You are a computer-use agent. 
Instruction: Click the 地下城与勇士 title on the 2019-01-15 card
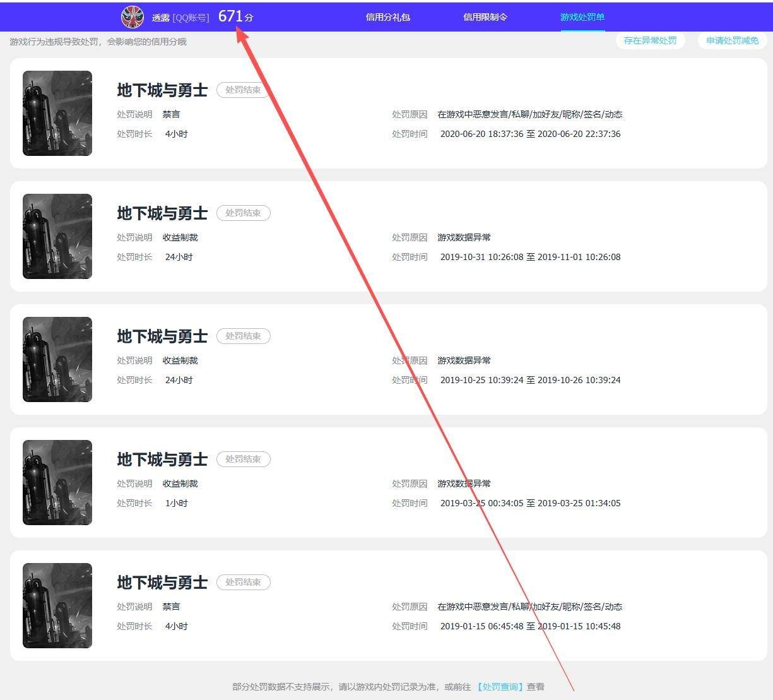pyautogui.click(x=162, y=583)
